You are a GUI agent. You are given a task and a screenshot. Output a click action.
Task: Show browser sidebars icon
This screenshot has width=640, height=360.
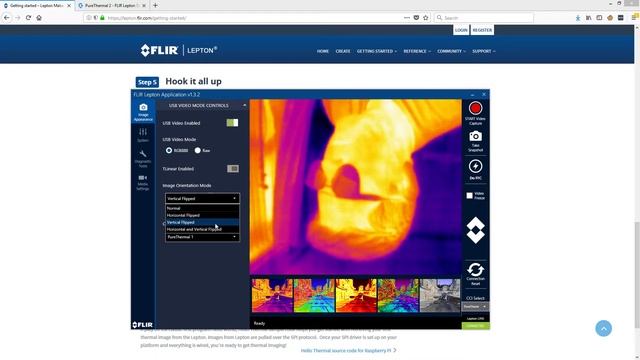coord(599,18)
